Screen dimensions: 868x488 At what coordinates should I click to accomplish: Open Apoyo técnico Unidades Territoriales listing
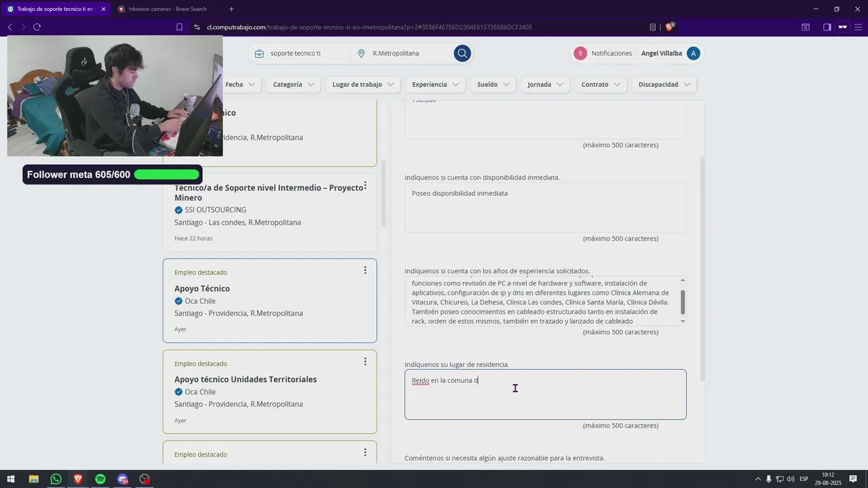tap(245, 379)
